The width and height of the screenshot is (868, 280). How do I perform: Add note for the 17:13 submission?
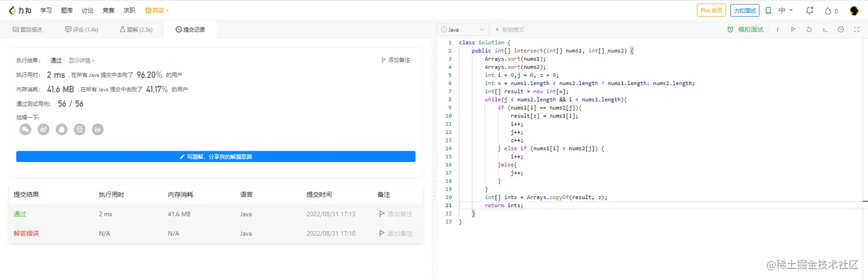click(x=396, y=214)
